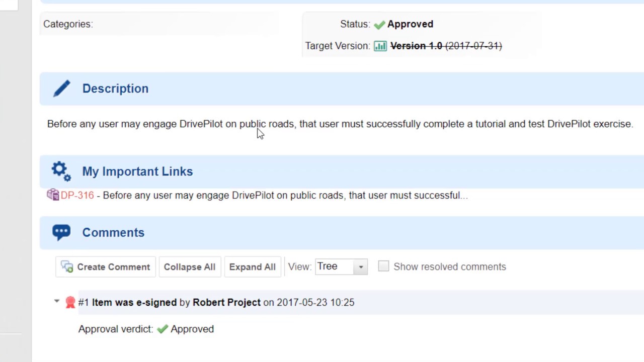
Task: Create a new comment
Action: 106,267
